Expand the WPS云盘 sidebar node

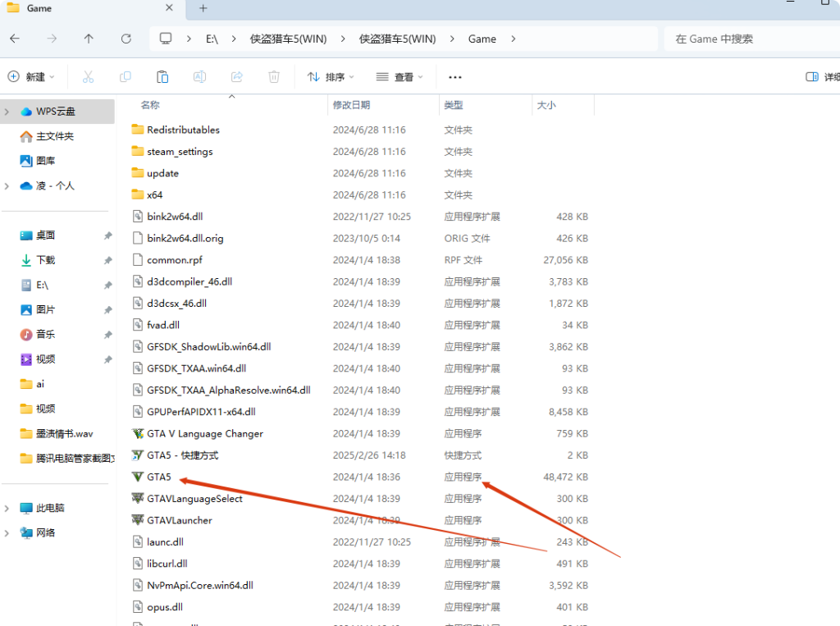pos(7,112)
